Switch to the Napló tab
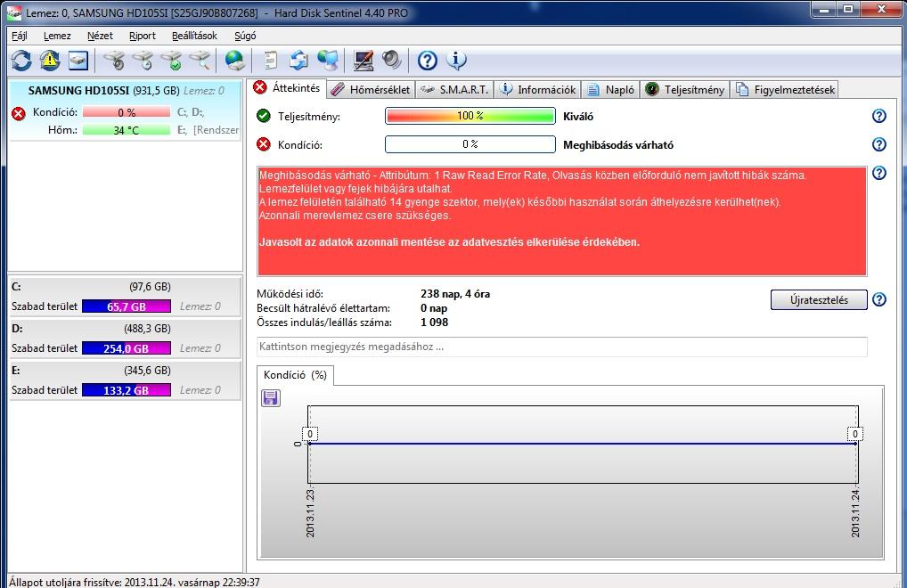Viewport: 907px width, 588px height. 611,90
